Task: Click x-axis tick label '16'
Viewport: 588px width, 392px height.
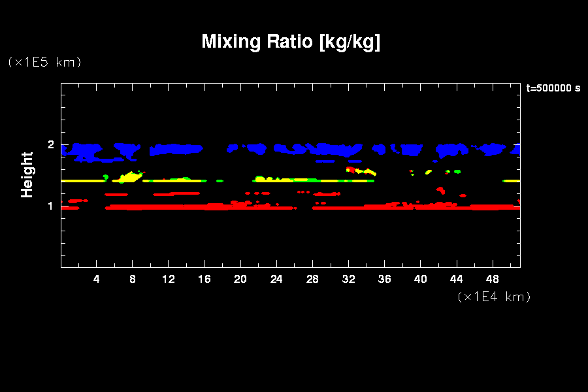Action: point(204,280)
